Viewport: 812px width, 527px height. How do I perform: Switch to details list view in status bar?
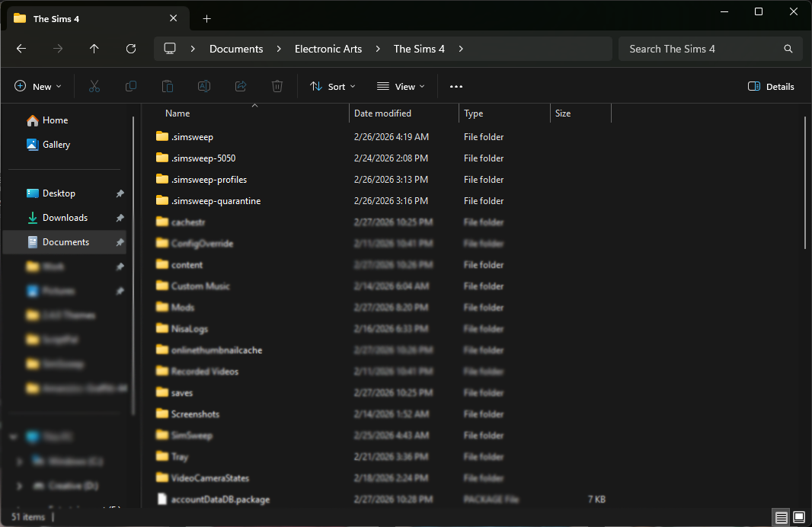click(x=782, y=517)
